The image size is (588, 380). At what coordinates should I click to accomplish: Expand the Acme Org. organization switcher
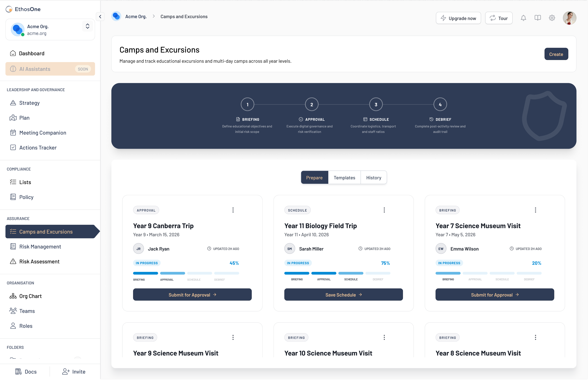point(87,26)
